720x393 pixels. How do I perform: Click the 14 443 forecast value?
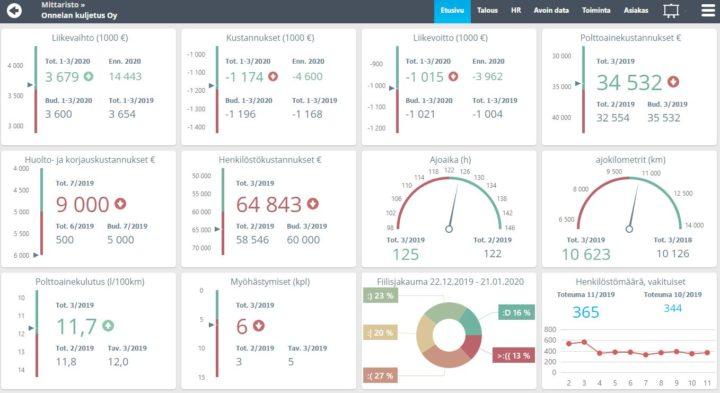[x=125, y=77]
